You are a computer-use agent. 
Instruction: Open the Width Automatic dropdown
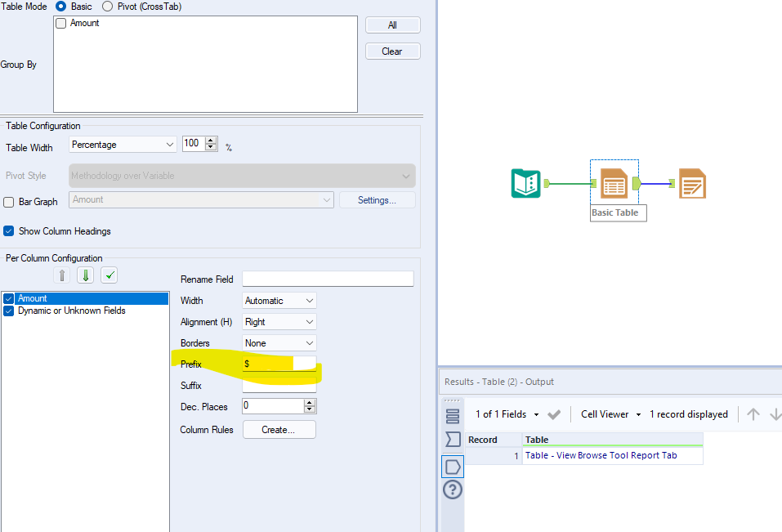279,301
